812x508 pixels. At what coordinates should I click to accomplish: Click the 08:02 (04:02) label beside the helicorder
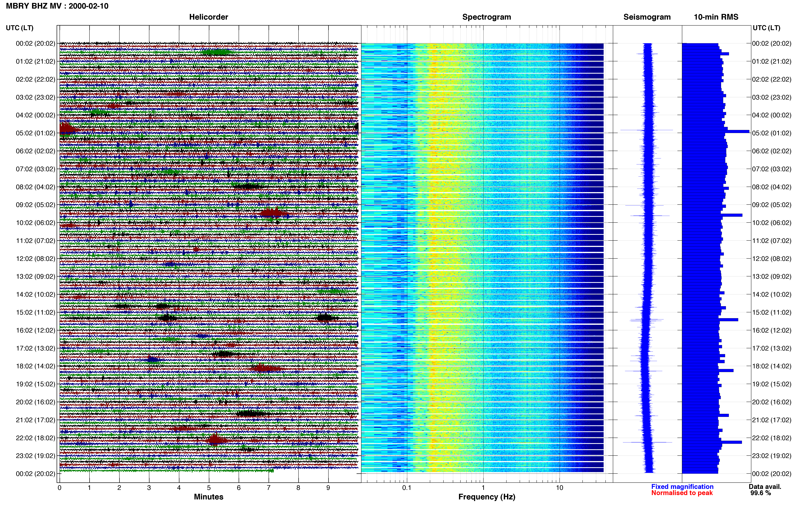pos(36,187)
